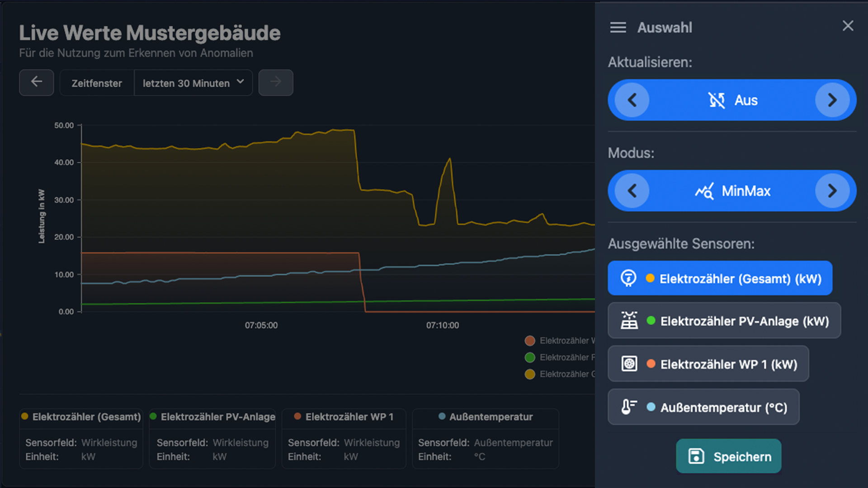Click the Elektrozähler (Gesamt) meter icon
This screenshot has width=868, height=488.
pyautogui.click(x=628, y=278)
